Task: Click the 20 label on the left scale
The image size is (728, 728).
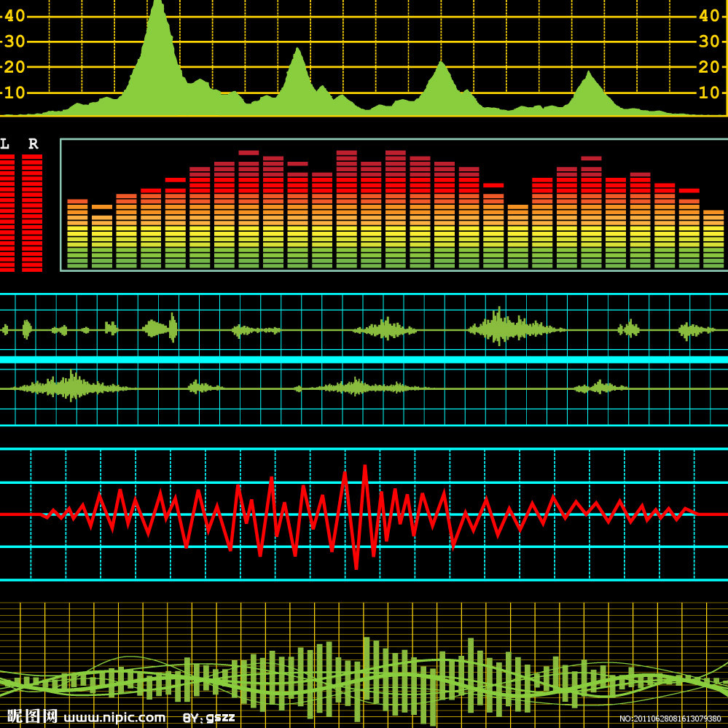Action: tap(15, 67)
